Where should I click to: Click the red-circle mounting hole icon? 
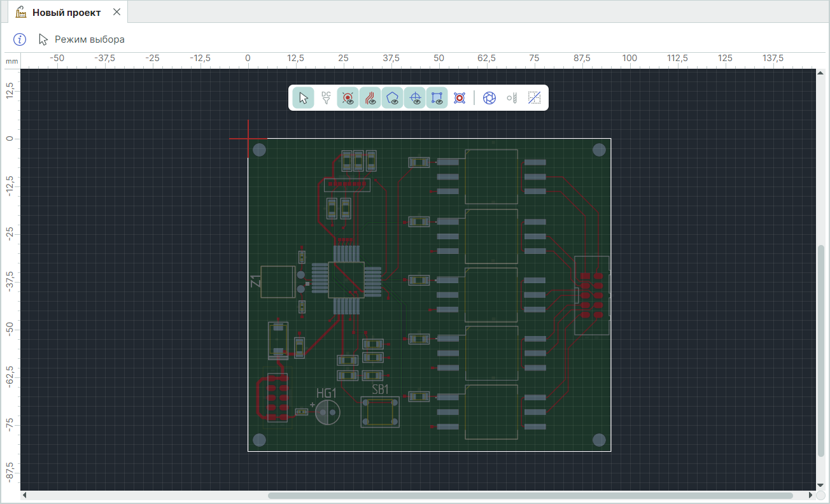pyautogui.click(x=460, y=98)
